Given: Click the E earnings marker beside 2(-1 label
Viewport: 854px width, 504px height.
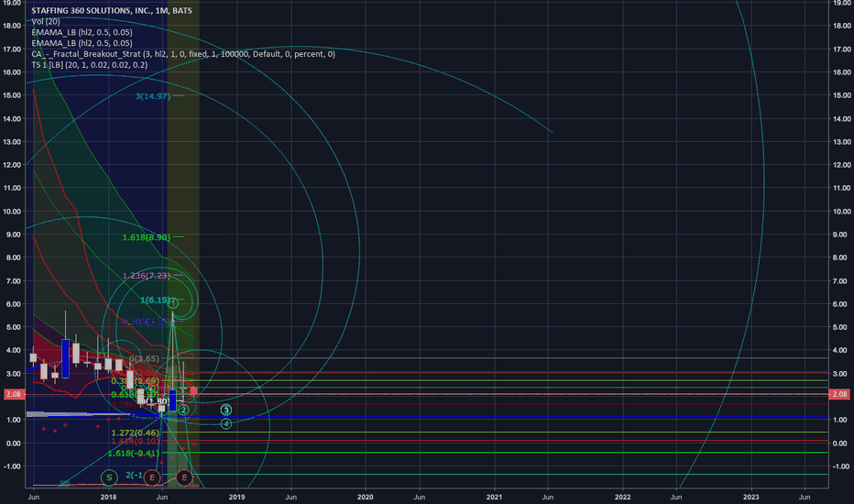Looking at the screenshot, I should [152, 477].
